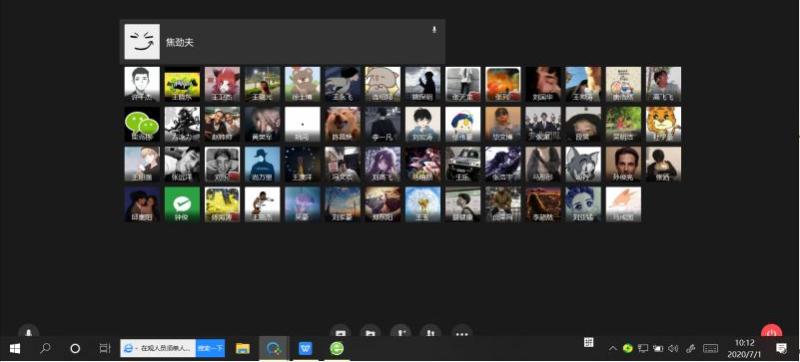
Task: Open File Explorer from the taskbar
Action: click(x=242, y=349)
